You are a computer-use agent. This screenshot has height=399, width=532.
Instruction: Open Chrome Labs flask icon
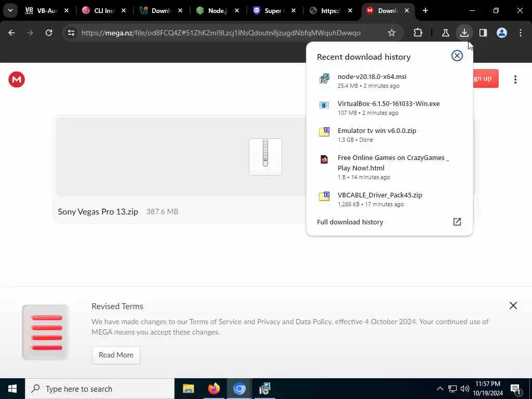445,33
